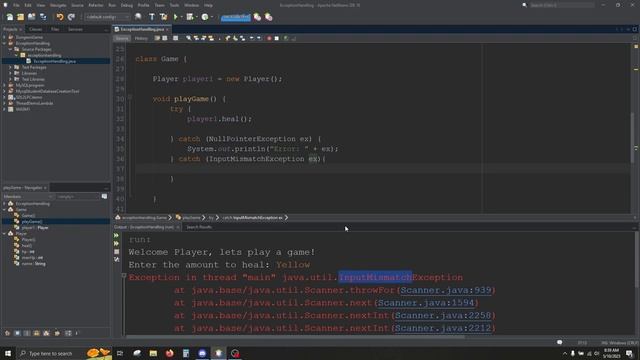Switch to the Services tab
The height and width of the screenshot is (360, 640).
click(x=75, y=29)
